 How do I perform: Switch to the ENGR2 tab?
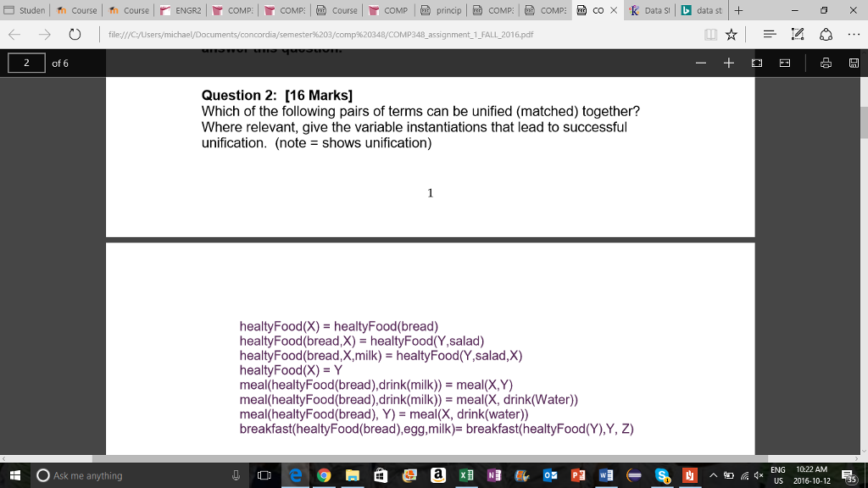tap(181, 10)
